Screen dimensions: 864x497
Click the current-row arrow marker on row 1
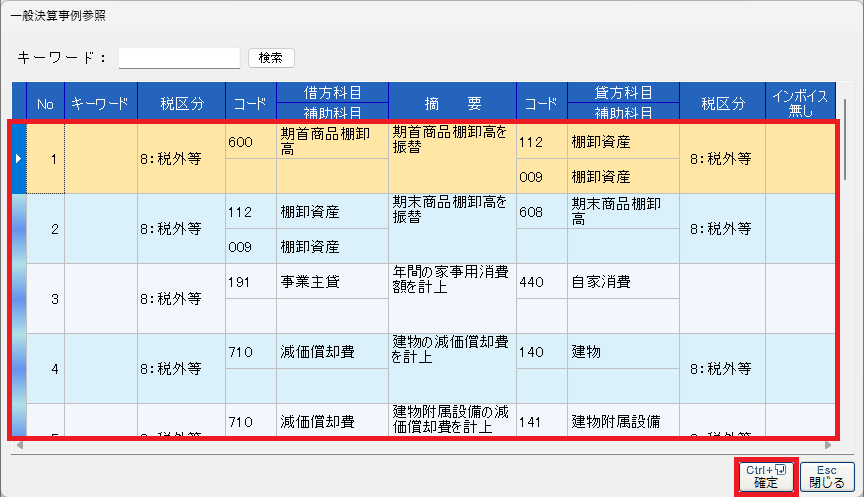tap(19, 158)
